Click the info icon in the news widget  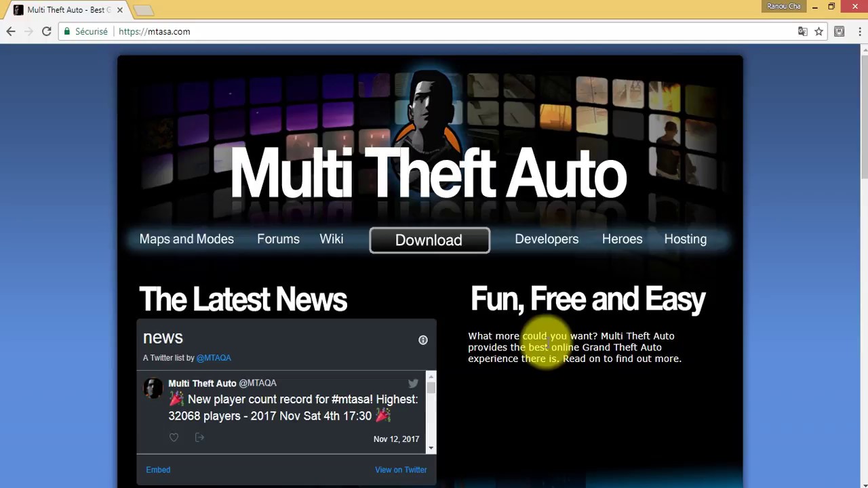tap(423, 340)
